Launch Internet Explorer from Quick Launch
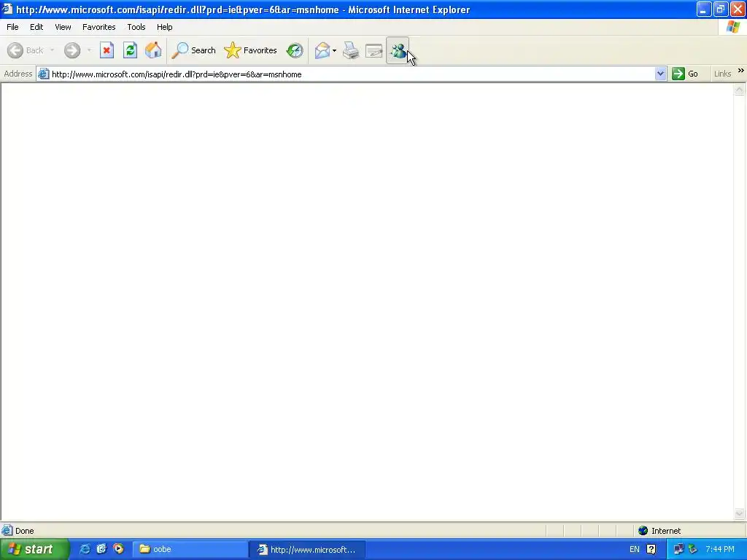This screenshot has height=560, width=747. point(85,549)
